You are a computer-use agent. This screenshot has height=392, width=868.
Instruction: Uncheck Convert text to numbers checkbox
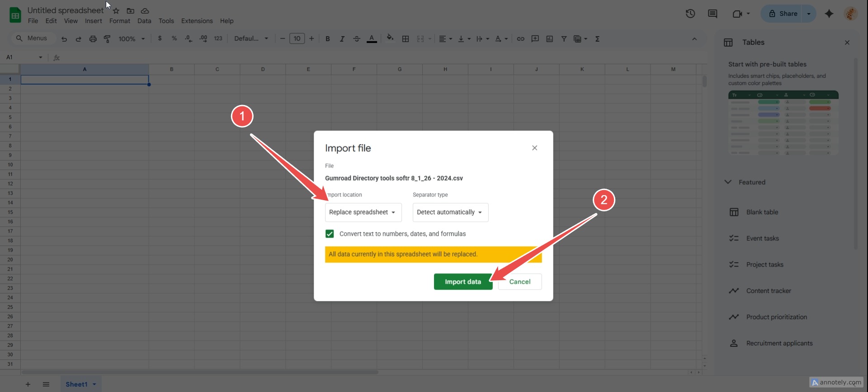tap(330, 234)
